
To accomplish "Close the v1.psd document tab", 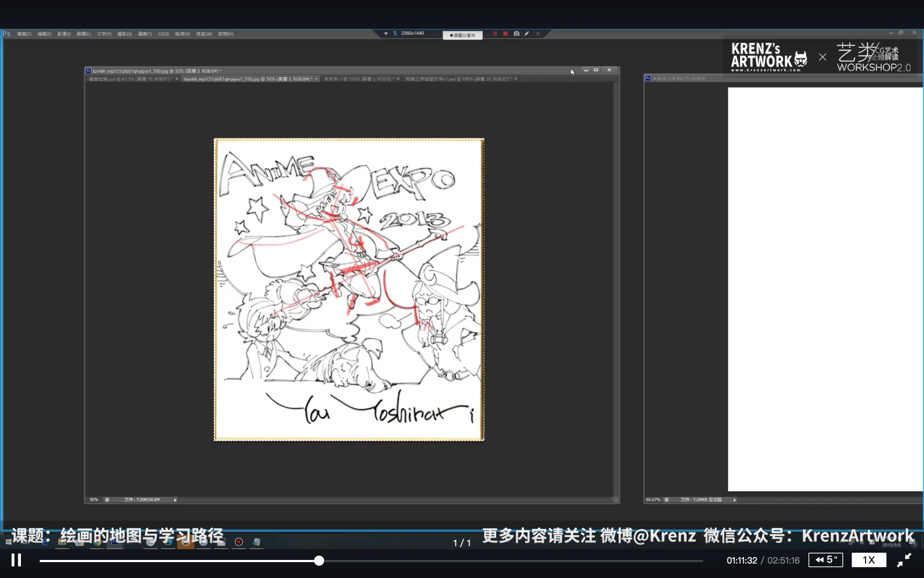I will click(x=516, y=79).
